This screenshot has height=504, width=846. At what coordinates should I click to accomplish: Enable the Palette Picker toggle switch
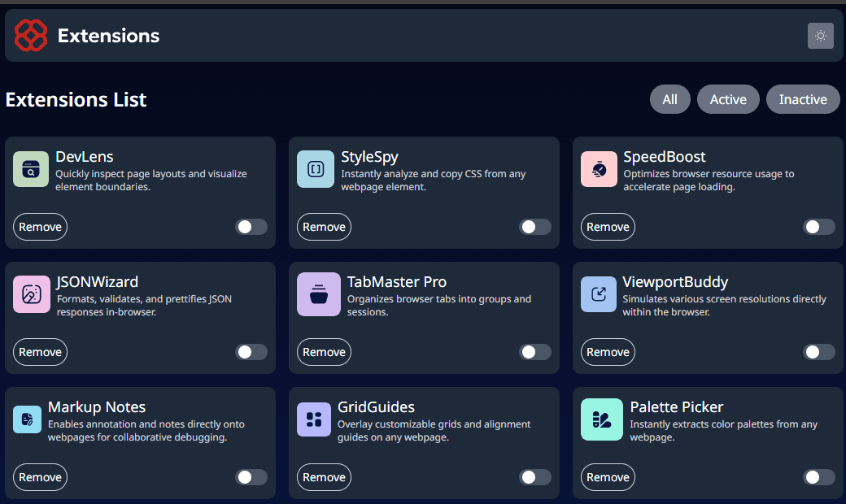click(x=818, y=477)
